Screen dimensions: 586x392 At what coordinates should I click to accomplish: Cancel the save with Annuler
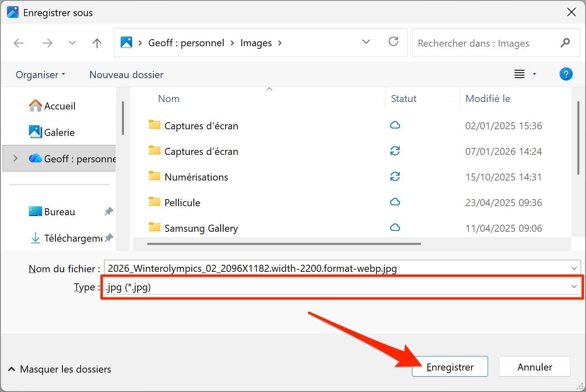(534, 366)
